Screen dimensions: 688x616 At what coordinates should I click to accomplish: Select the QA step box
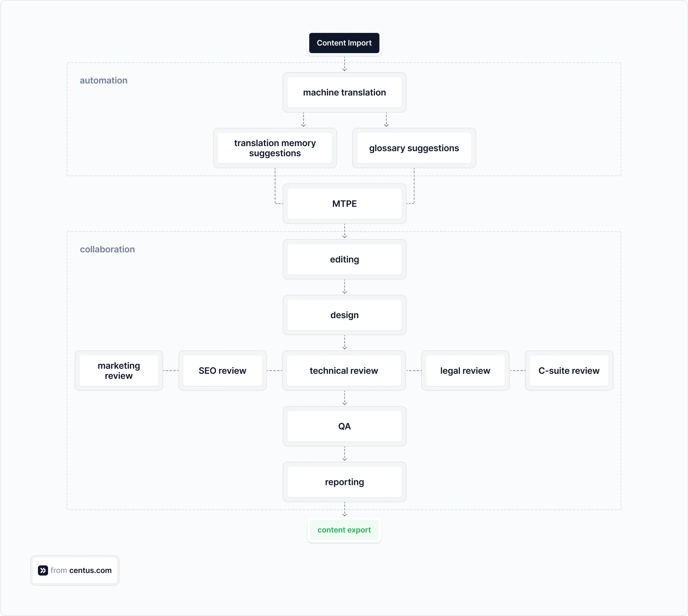pos(344,426)
